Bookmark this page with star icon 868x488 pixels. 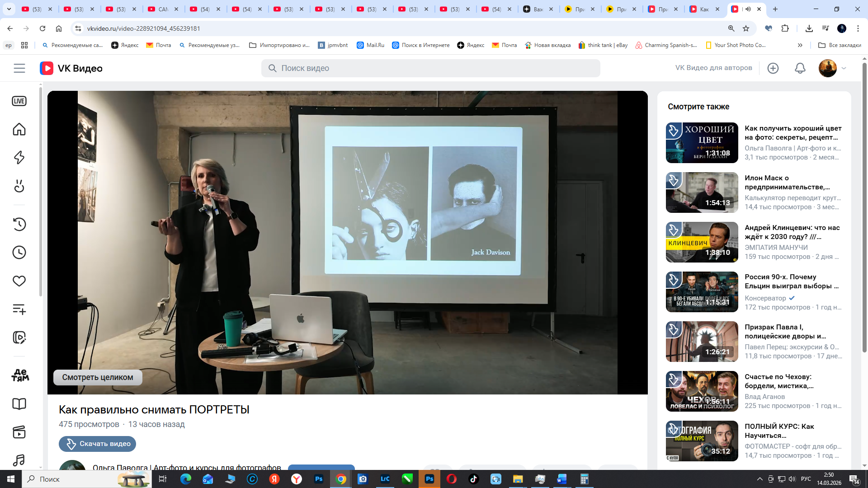(x=746, y=28)
